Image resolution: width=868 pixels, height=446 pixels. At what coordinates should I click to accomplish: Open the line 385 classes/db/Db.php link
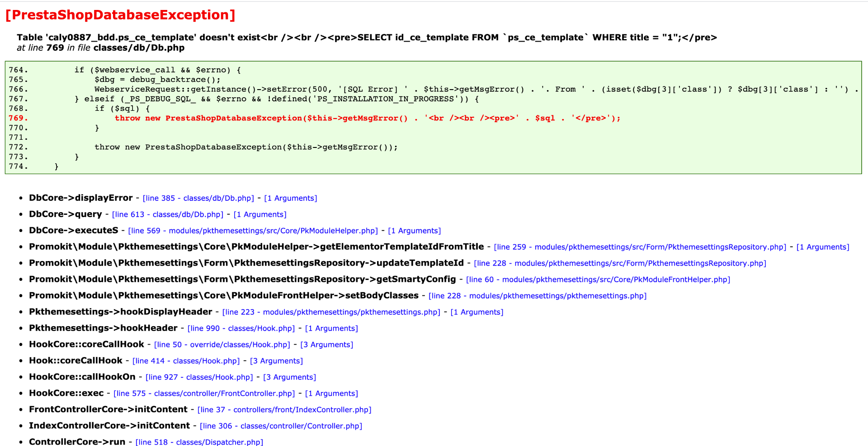pos(198,198)
